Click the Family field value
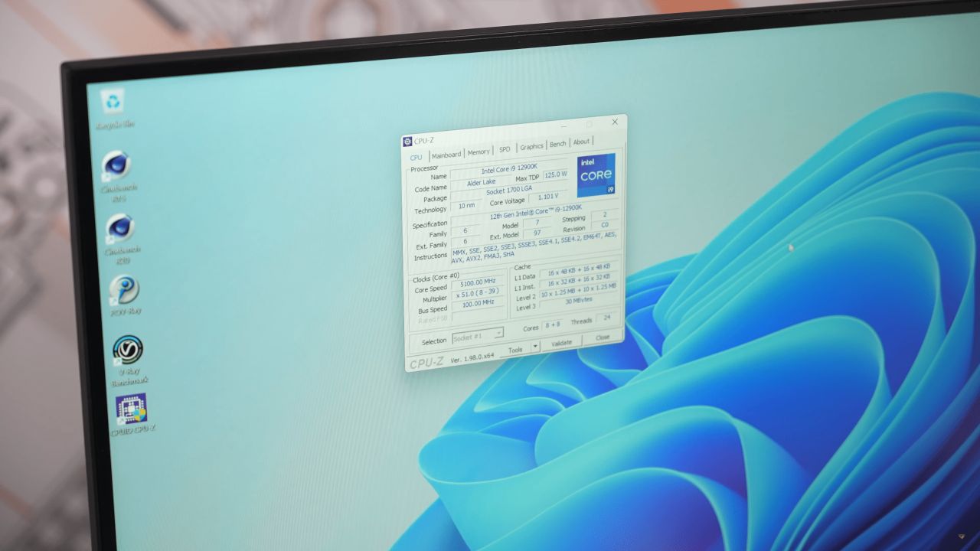Screen dimensions: 980x551 (465, 230)
